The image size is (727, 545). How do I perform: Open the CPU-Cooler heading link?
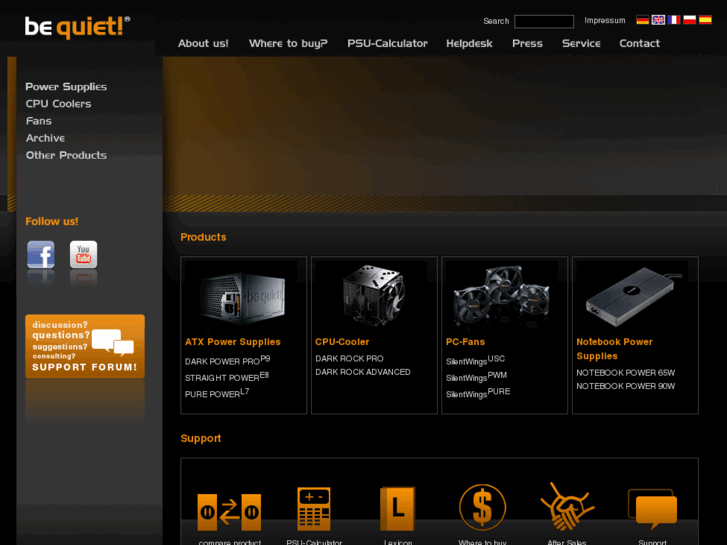click(342, 342)
